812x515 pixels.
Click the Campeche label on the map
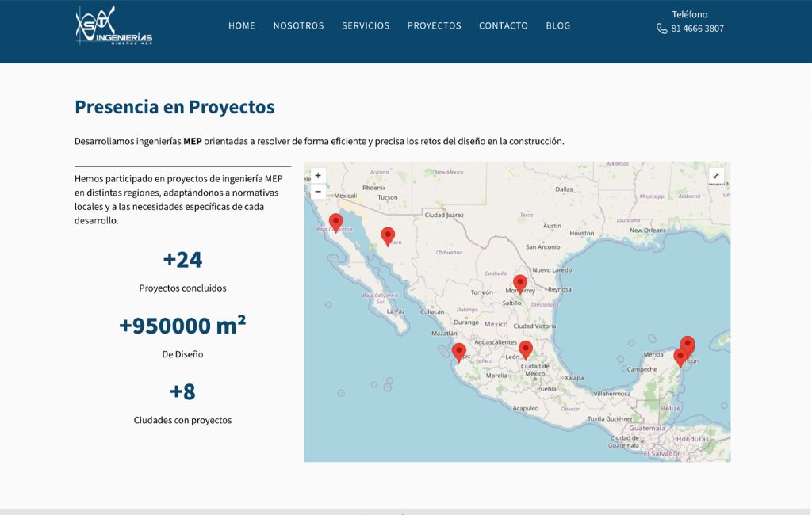[642, 369]
